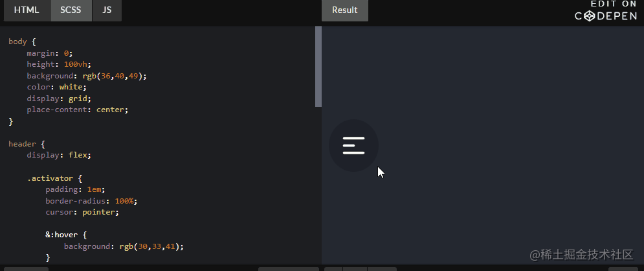Open the Edit on CodePen link
Viewport: 644px width, 271px height.
point(606,10)
